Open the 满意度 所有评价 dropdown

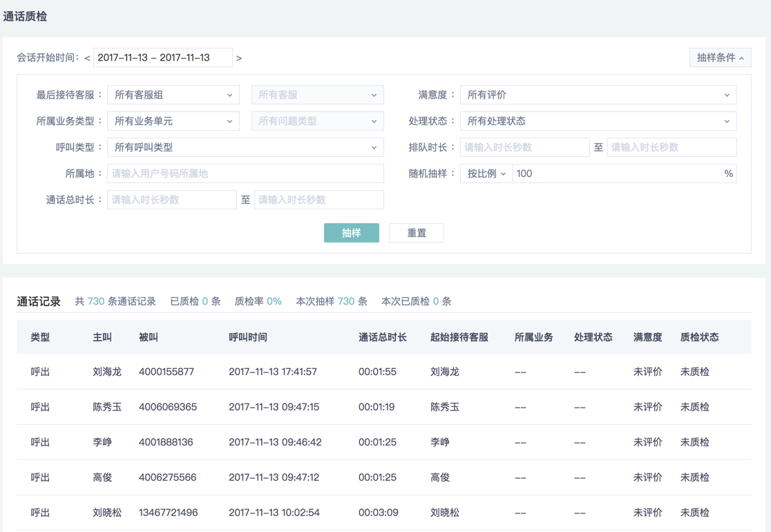[x=598, y=95]
